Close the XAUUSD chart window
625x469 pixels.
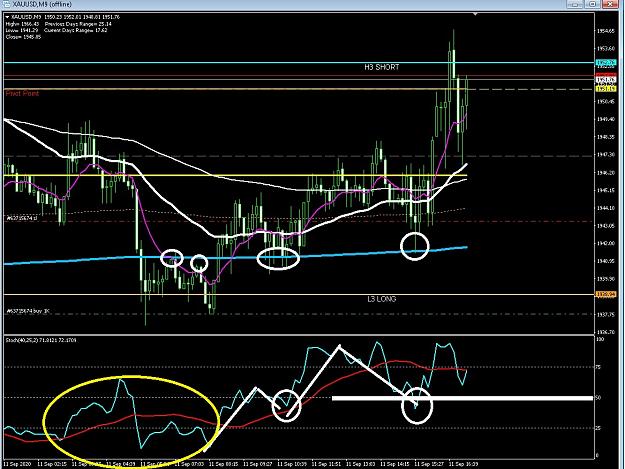pyautogui.click(x=610, y=4)
